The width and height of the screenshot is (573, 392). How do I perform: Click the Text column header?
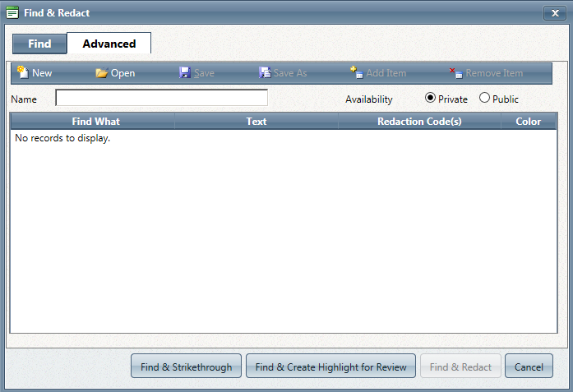pyautogui.click(x=256, y=122)
